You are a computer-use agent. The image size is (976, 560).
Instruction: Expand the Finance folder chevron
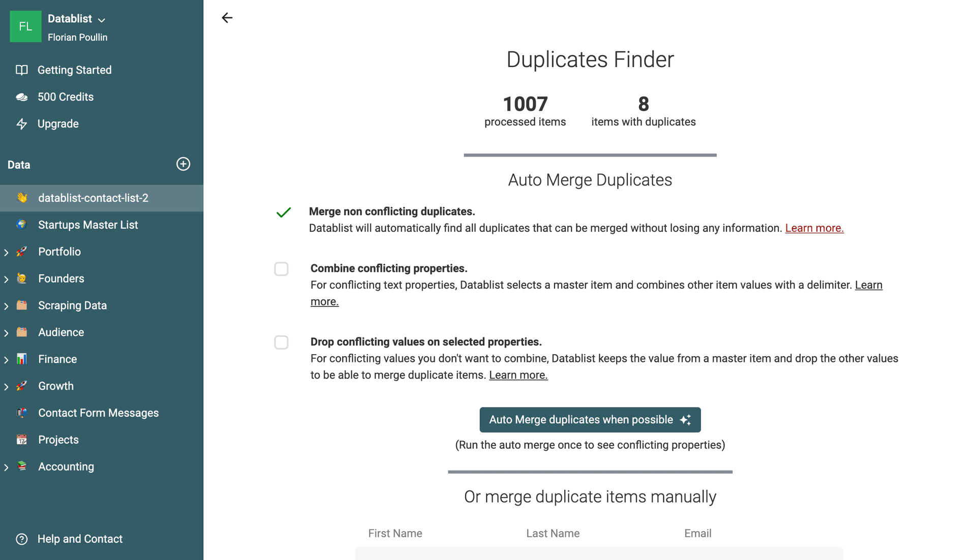pyautogui.click(x=6, y=360)
